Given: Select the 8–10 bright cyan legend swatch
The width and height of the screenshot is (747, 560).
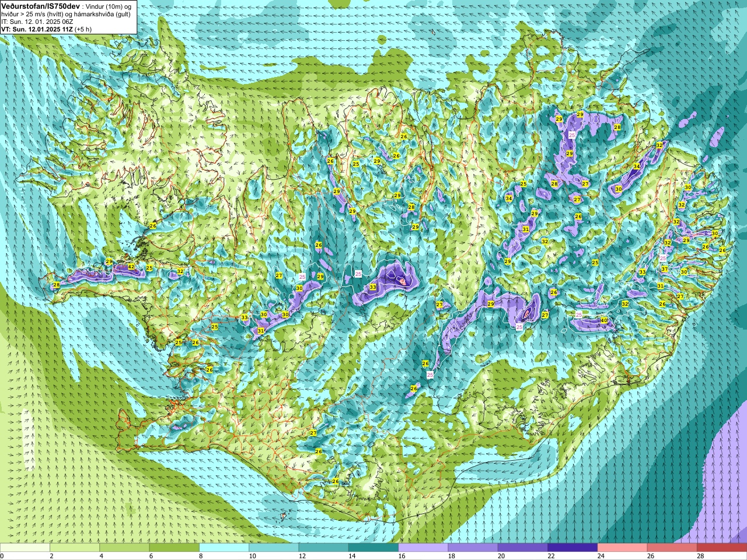Looking at the screenshot, I should [224, 548].
